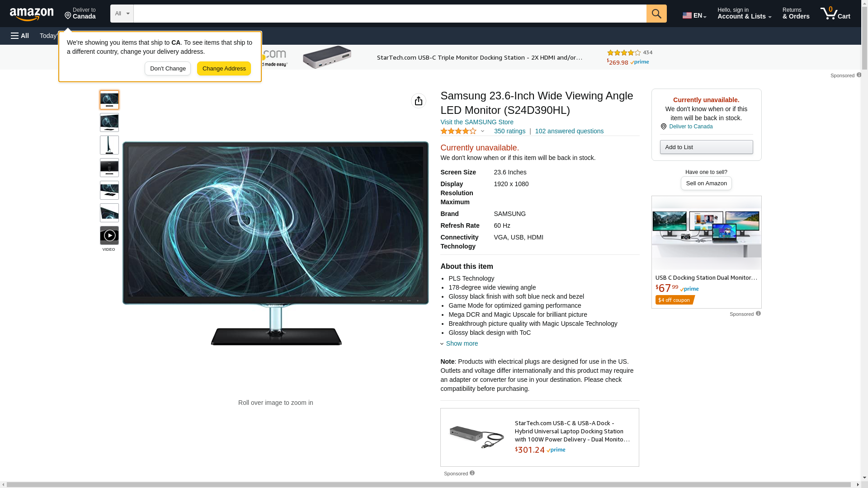The height and width of the screenshot is (488, 868).
Task: Open the All search category dropdown
Action: pyautogui.click(x=122, y=14)
